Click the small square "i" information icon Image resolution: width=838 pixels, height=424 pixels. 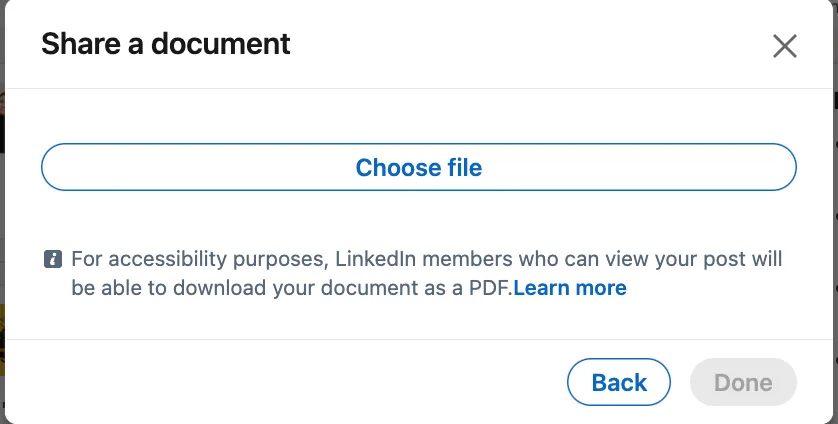click(53, 259)
